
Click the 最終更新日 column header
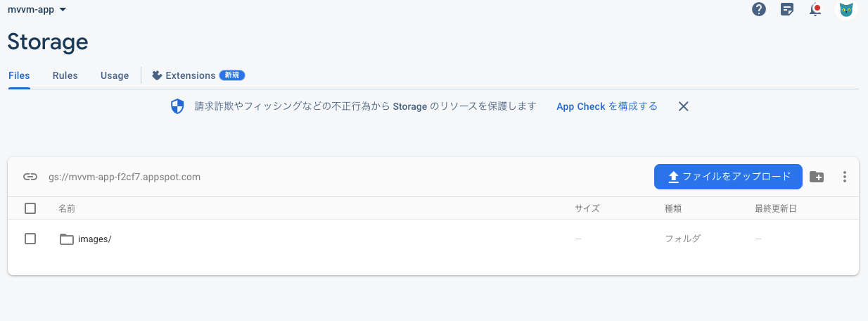[x=775, y=208]
